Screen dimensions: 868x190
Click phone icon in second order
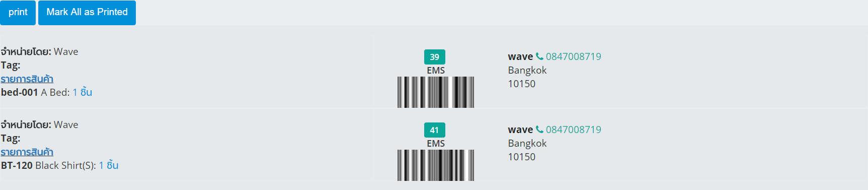coord(539,130)
